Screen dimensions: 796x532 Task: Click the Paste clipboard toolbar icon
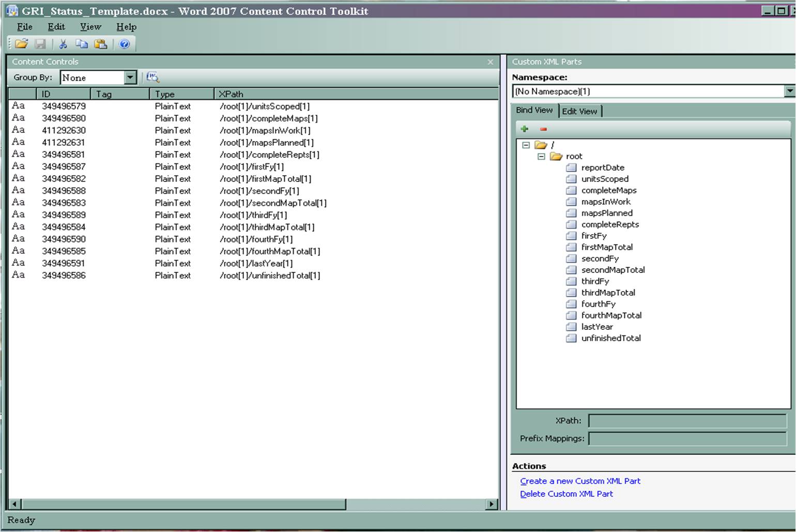tap(101, 44)
